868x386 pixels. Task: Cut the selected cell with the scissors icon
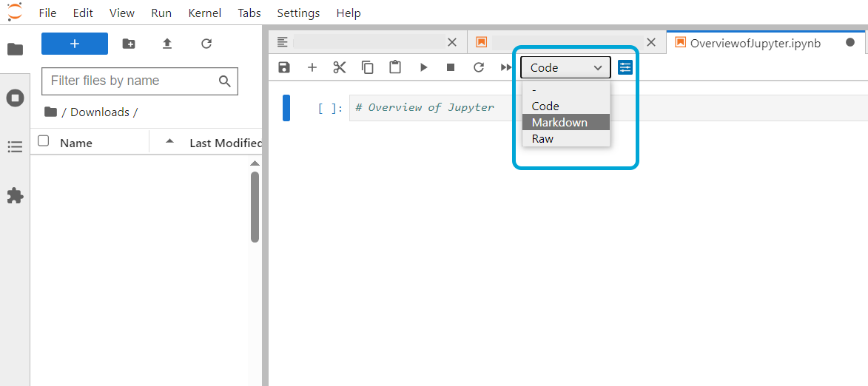coord(340,67)
